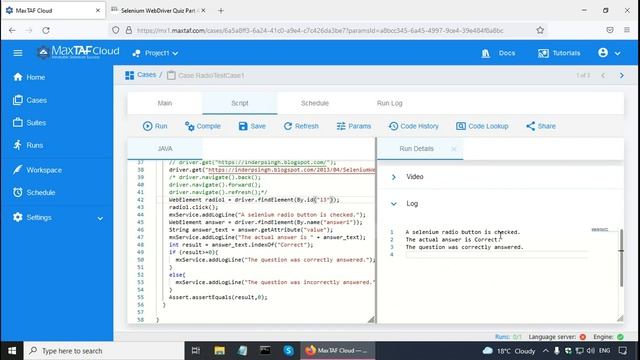
Task: Go to Home in sidebar
Action: point(29,77)
